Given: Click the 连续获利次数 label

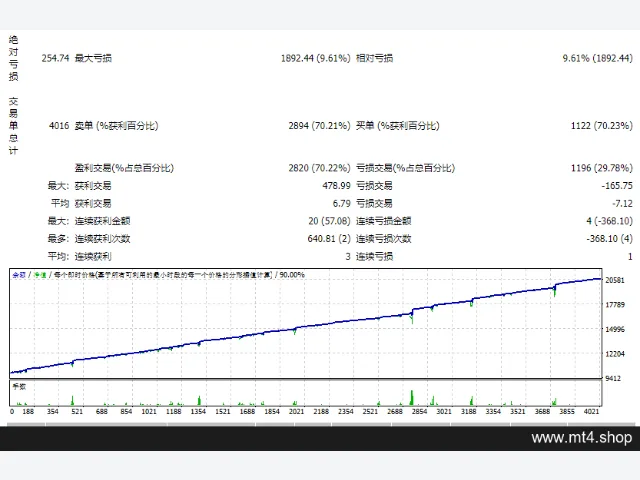Looking at the screenshot, I should pos(102,239).
